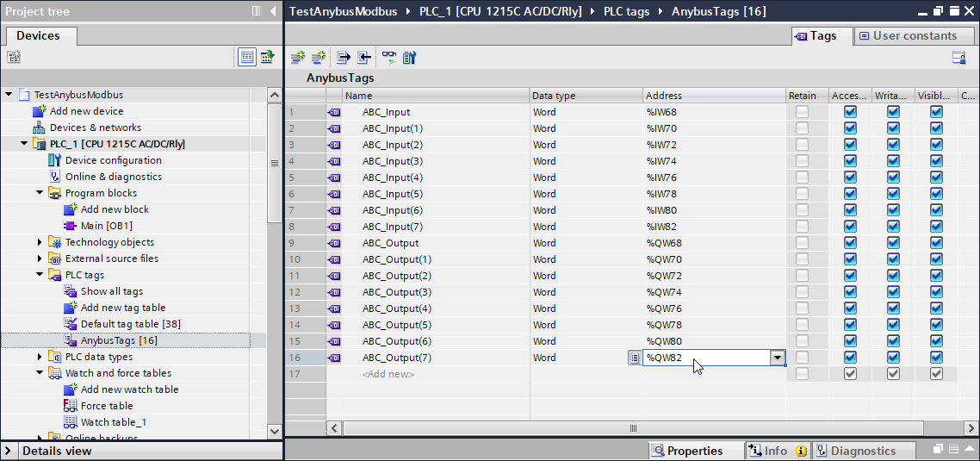980x461 pixels.
Task: Open Default tag table [38]
Action: click(x=130, y=324)
